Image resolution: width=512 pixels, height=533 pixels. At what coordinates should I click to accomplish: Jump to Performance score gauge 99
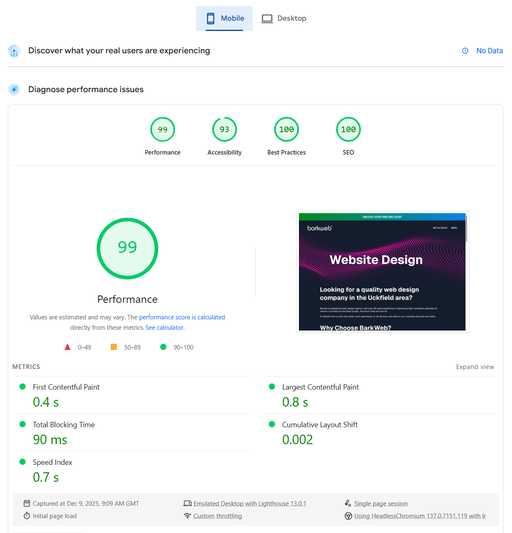pyautogui.click(x=163, y=130)
